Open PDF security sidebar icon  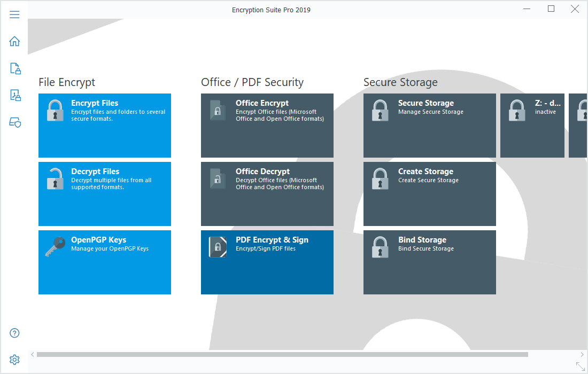15,96
